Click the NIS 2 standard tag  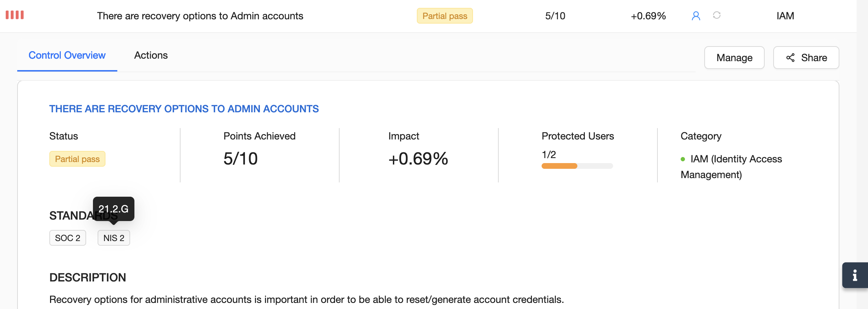tap(114, 238)
